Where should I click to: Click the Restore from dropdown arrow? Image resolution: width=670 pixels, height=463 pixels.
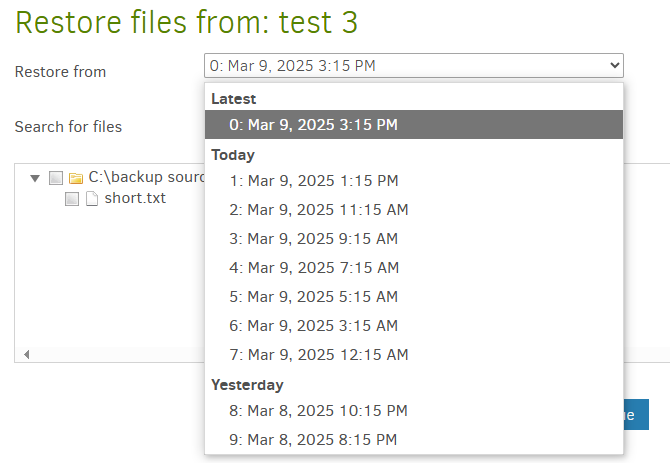pyautogui.click(x=614, y=65)
